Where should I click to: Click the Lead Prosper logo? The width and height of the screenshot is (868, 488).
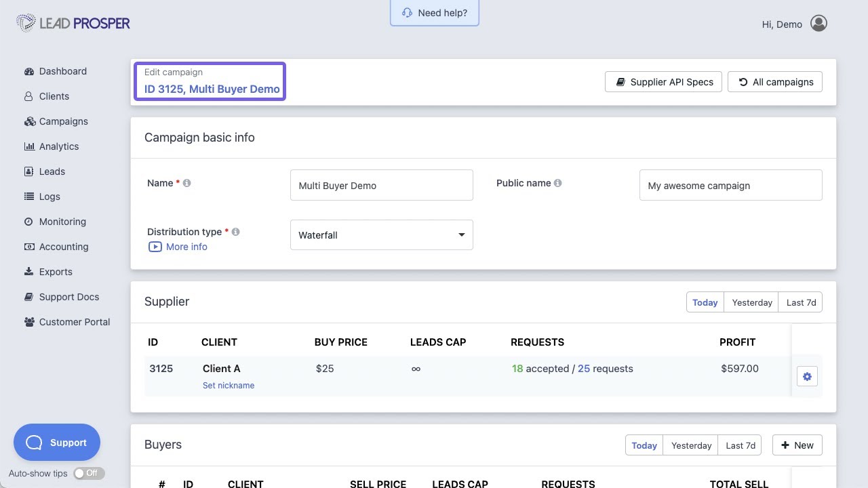click(73, 24)
